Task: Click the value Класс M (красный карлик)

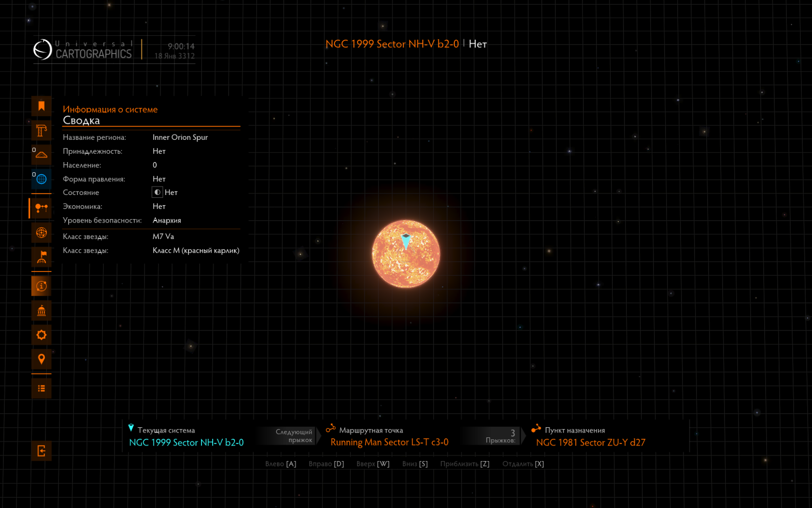Action: tap(196, 251)
